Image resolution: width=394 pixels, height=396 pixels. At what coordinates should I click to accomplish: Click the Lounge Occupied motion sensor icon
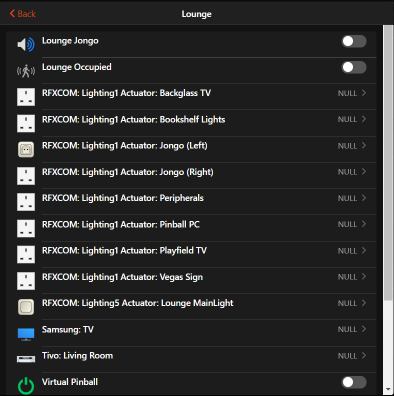(26, 71)
